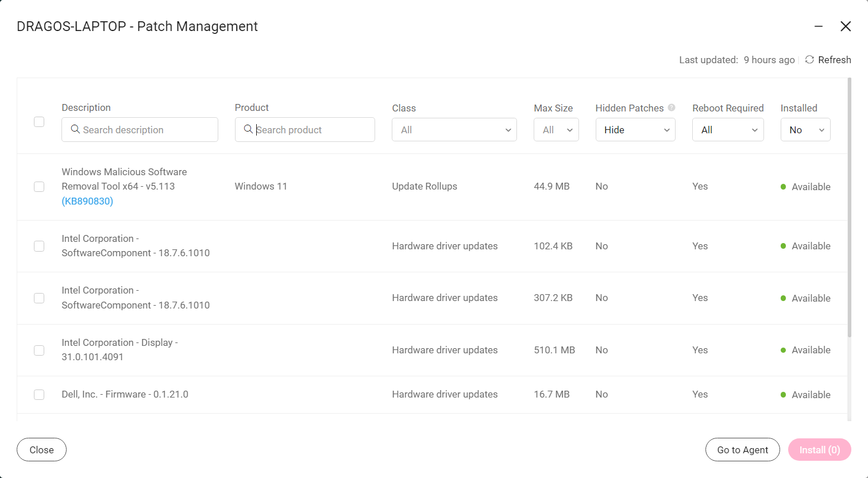Viewport: 868px width, 478px height.
Task: Expand the Hidden Patches Hide dropdown
Action: pos(635,130)
